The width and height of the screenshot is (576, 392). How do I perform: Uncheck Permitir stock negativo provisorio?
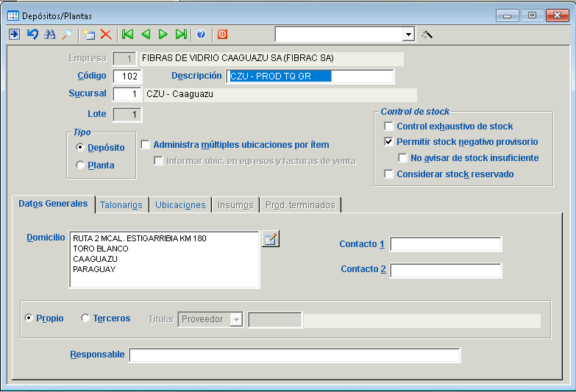(x=389, y=142)
